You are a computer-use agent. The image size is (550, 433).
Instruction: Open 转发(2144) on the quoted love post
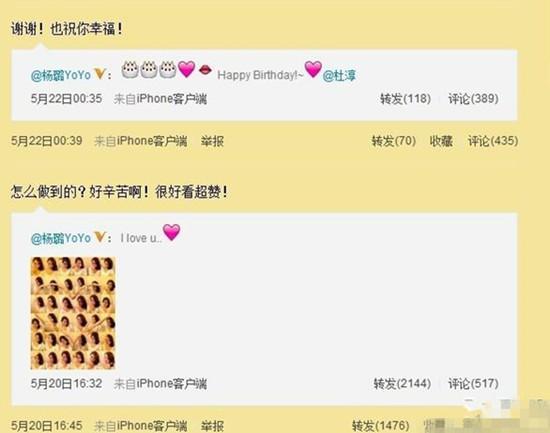point(402,384)
